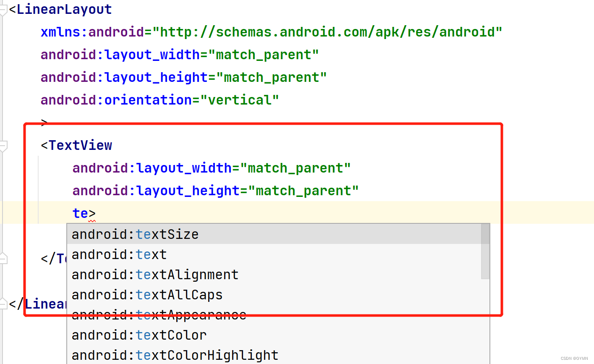The width and height of the screenshot is (594, 364).
Task: Click the autocomplete popup scrollbar thumb
Action: 485,251
